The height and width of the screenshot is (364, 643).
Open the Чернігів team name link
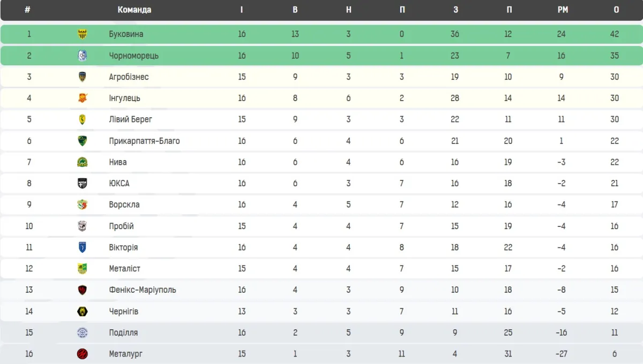(x=124, y=311)
